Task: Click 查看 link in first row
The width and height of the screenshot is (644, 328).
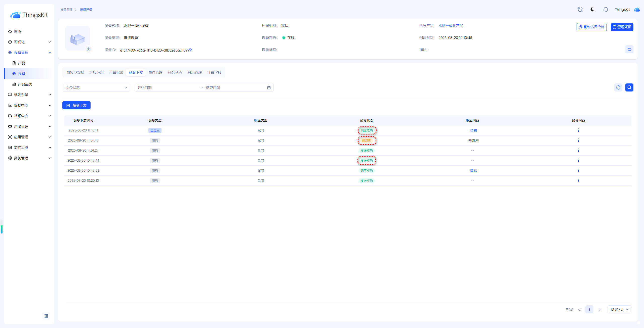Action: pos(473,130)
